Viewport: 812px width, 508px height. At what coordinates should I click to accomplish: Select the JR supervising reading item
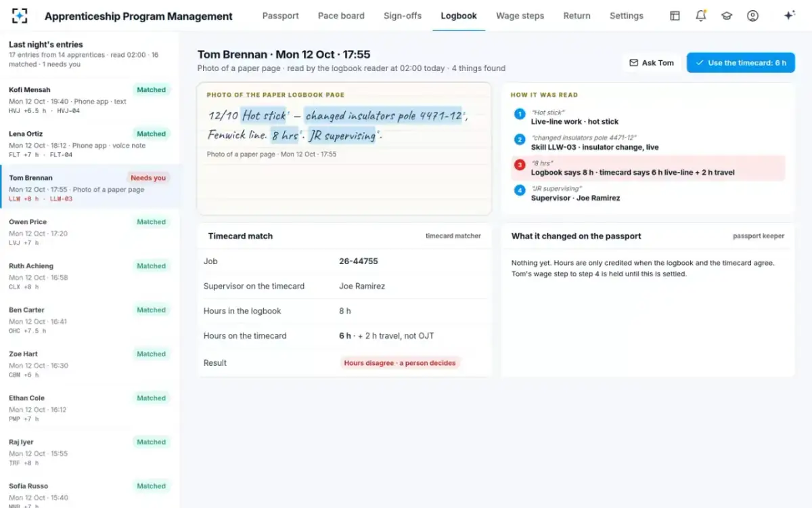pyautogui.click(x=648, y=194)
